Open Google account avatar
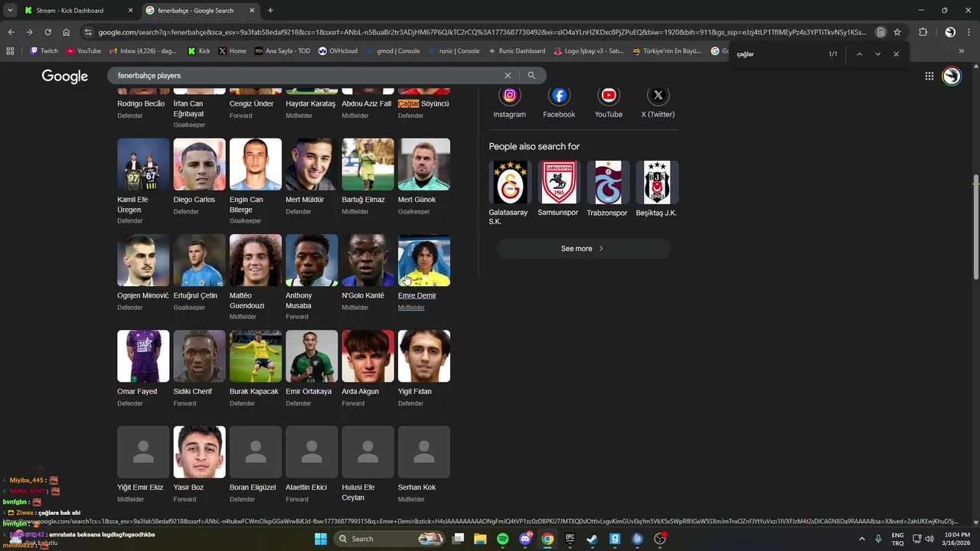This screenshot has width=980, height=551. coord(952,76)
